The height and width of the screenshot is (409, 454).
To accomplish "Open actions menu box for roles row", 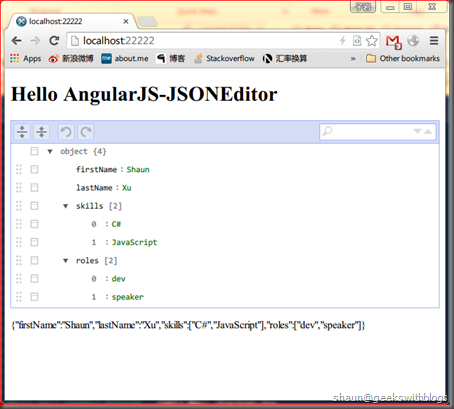I will [x=34, y=260].
